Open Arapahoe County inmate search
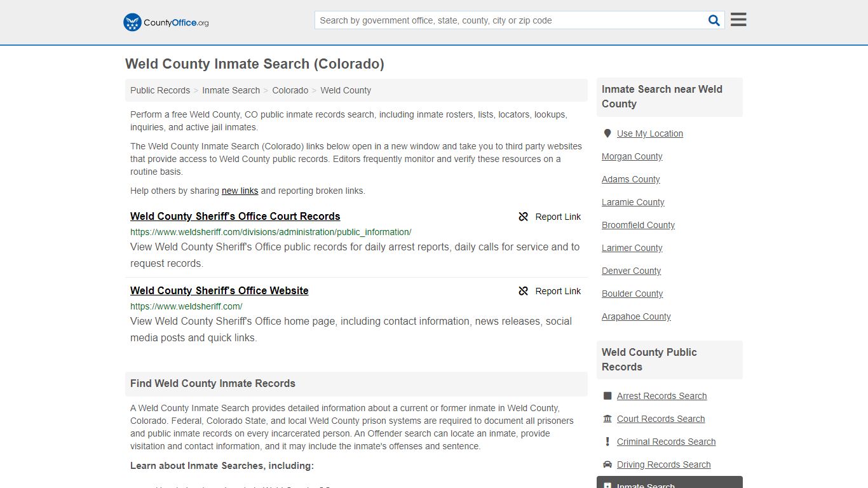868x488 pixels. coord(636,316)
